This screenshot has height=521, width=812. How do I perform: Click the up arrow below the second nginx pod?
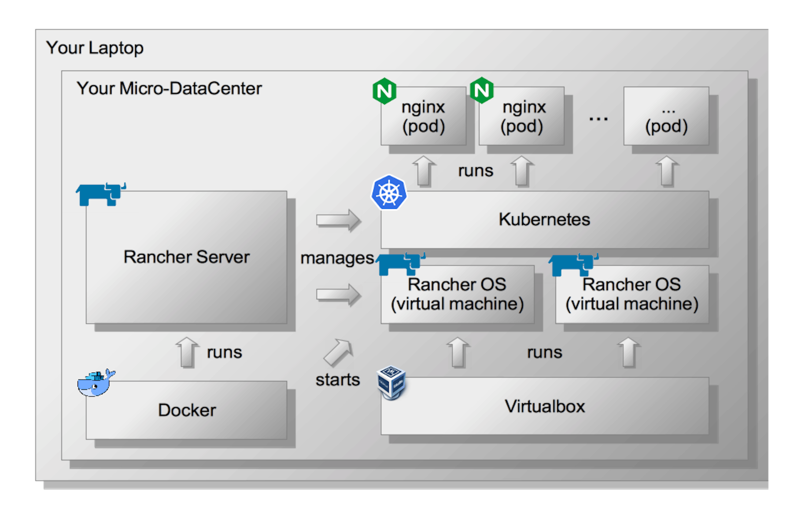523,172
